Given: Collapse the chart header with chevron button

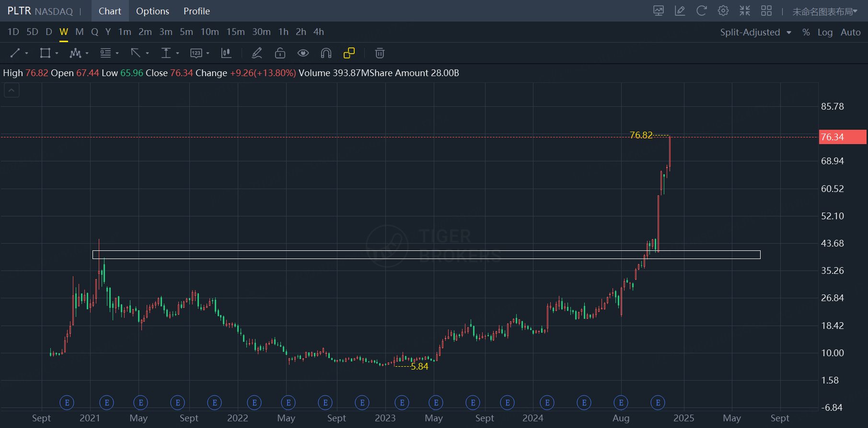Looking at the screenshot, I should point(12,90).
